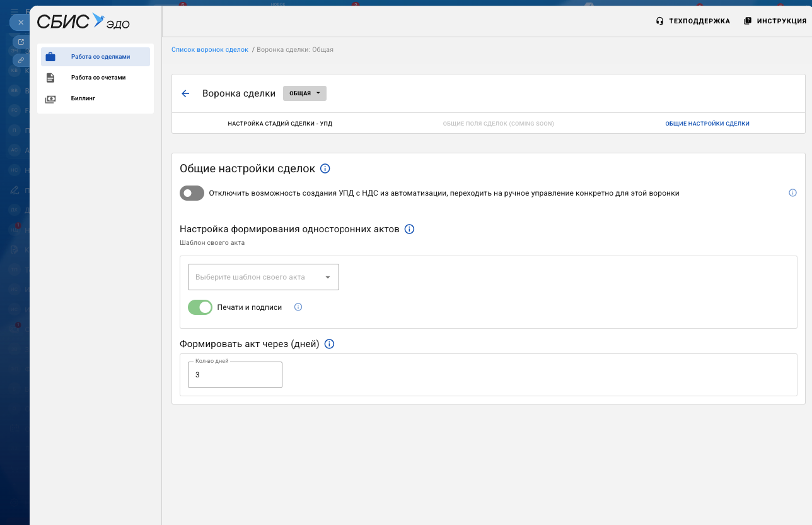The height and width of the screenshot is (525, 812).
Task: Open Работа со счетами in sidebar
Action: click(98, 78)
